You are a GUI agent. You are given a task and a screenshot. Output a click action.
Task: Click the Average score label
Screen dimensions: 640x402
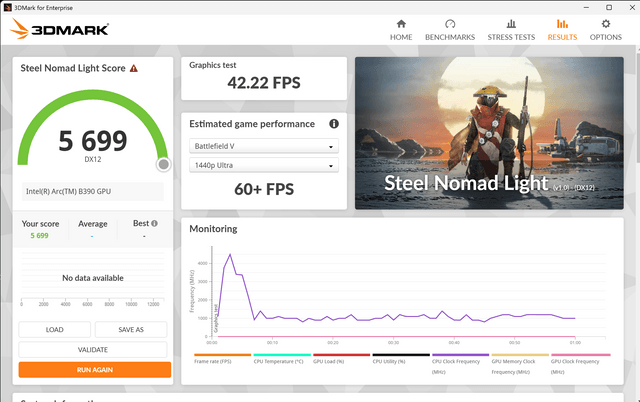[x=93, y=224]
